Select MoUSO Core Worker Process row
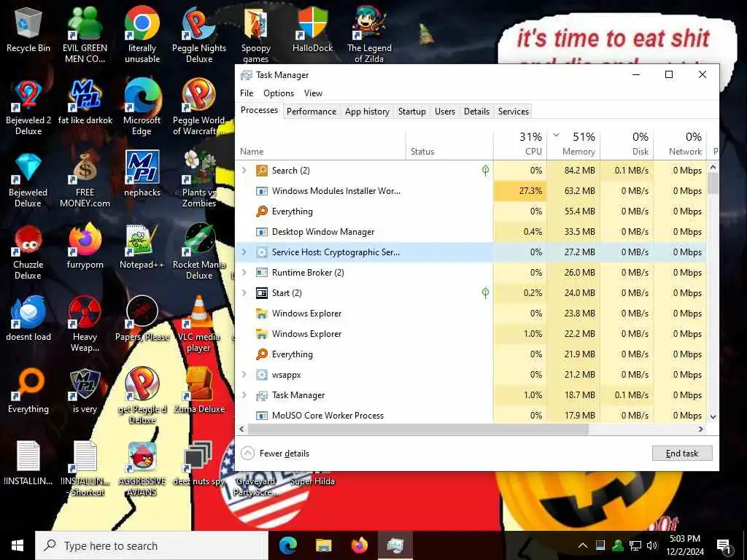Viewport: 747px width, 560px height. (x=472, y=415)
